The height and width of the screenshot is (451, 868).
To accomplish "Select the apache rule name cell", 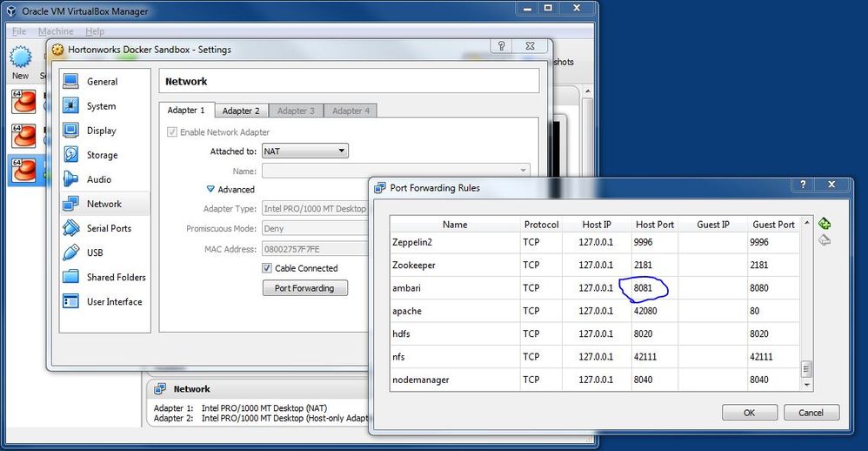I will (455, 311).
